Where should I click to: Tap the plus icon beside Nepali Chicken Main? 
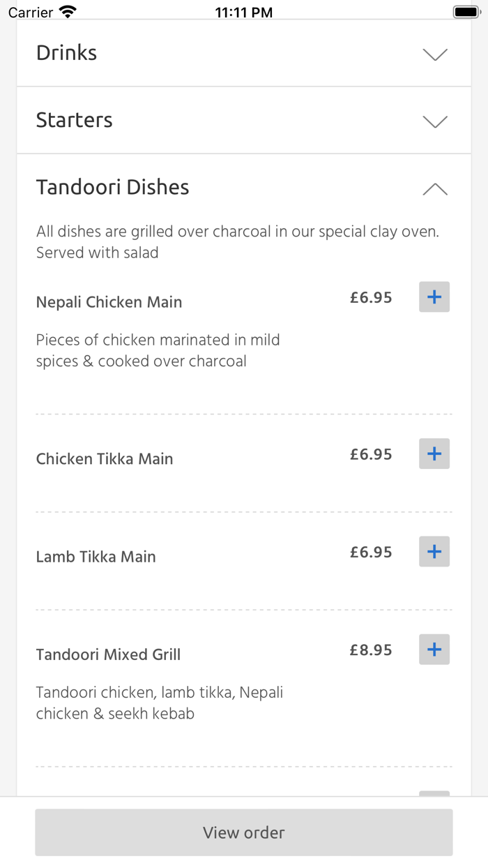[434, 297]
